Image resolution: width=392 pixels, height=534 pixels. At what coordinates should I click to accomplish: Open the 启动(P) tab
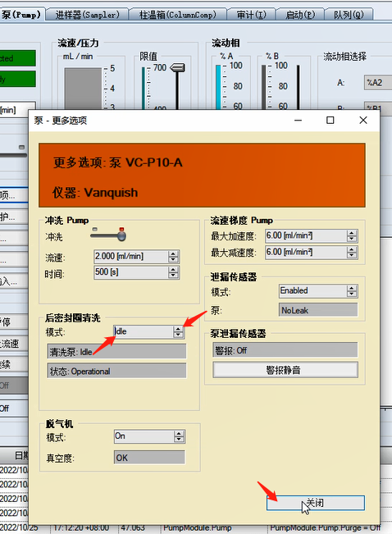pyautogui.click(x=300, y=15)
